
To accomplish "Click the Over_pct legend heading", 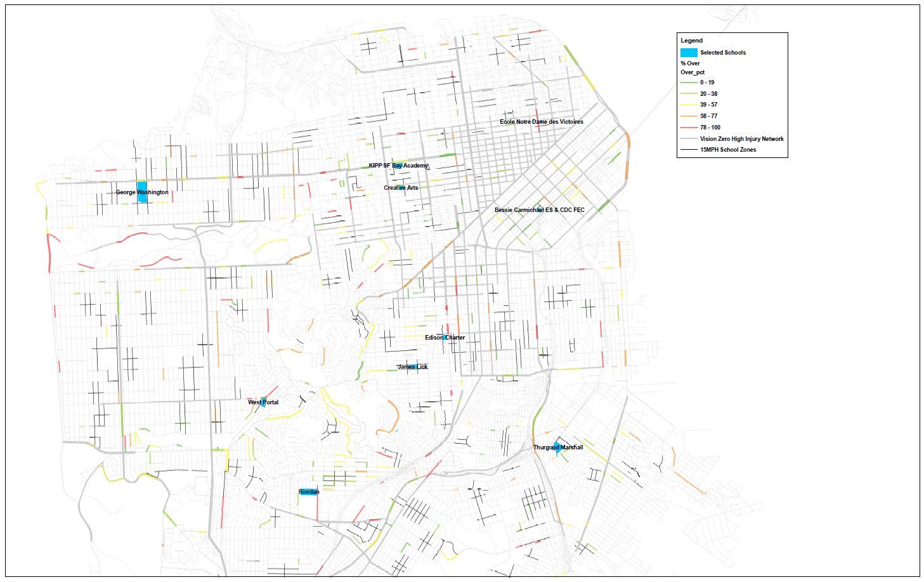I will tap(693, 72).
